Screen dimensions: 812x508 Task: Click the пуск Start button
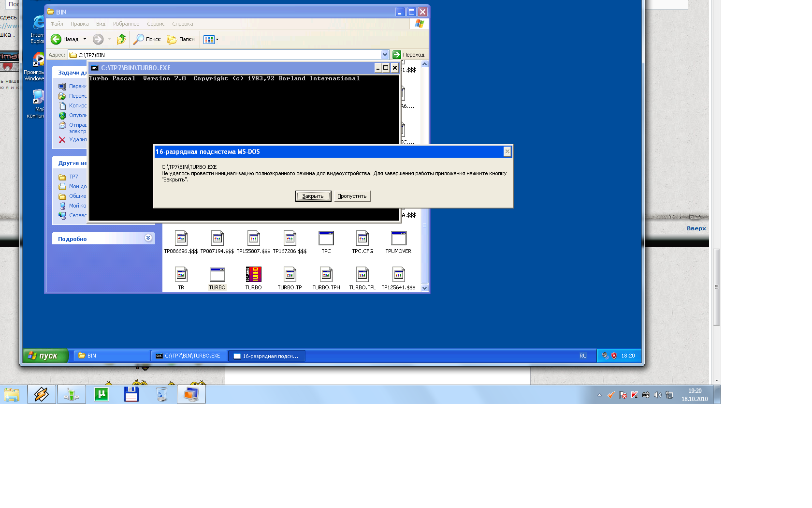click(45, 356)
